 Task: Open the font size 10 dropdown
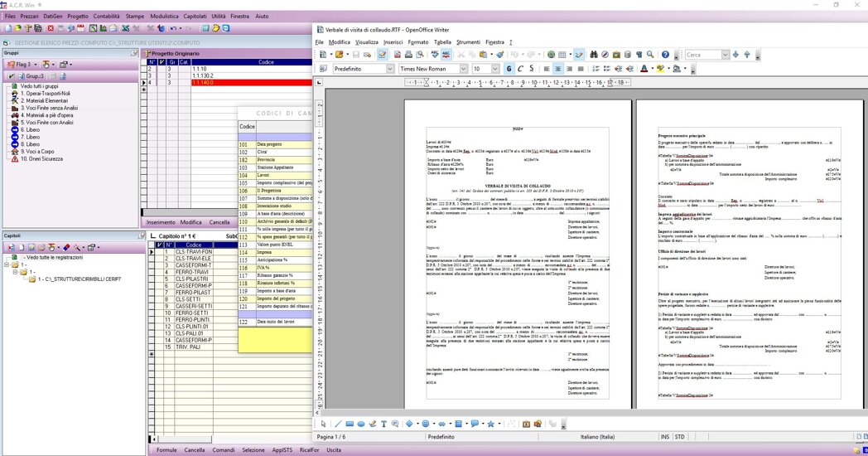(x=495, y=69)
